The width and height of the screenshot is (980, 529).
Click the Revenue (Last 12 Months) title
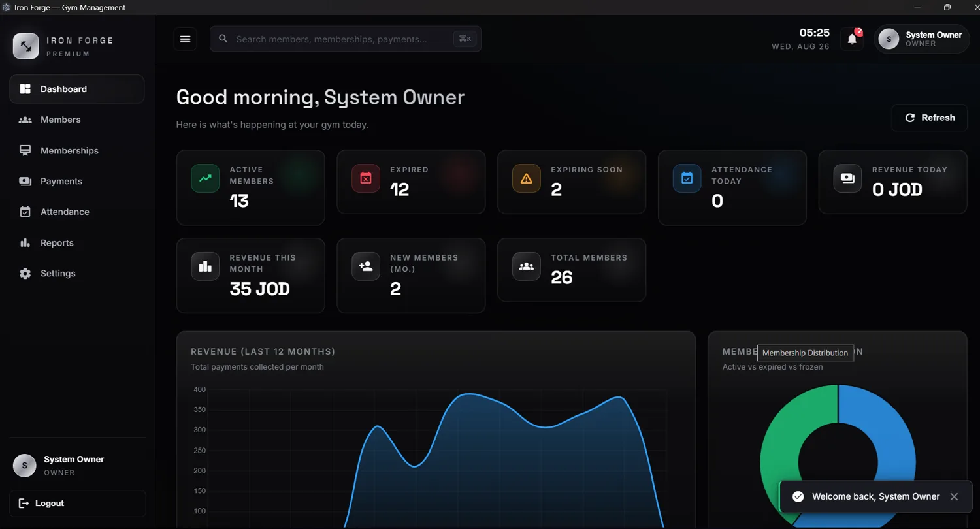[x=263, y=352]
